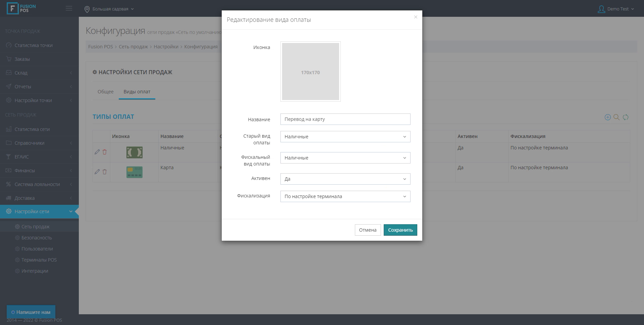Image resolution: width=644 pixels, height=325 pixels.
Task: Click the trash delete icon for Карта row
Action: point(105,172)
